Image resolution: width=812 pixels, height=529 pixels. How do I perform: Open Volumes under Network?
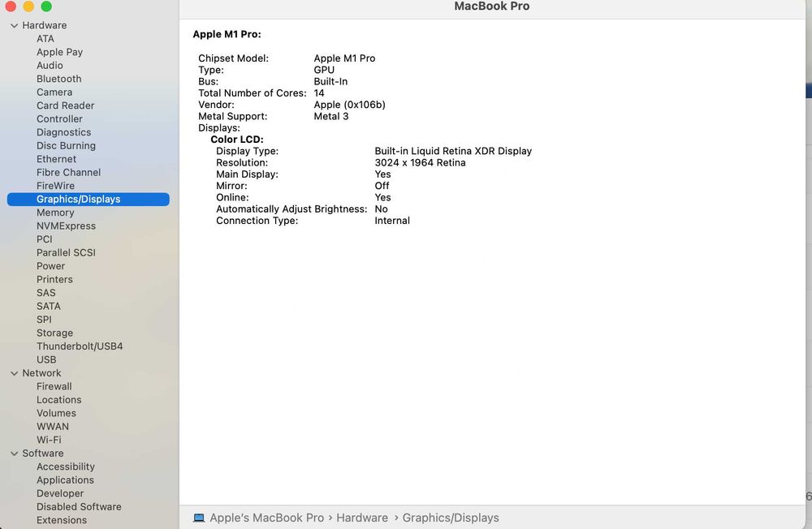coord(56,413)
